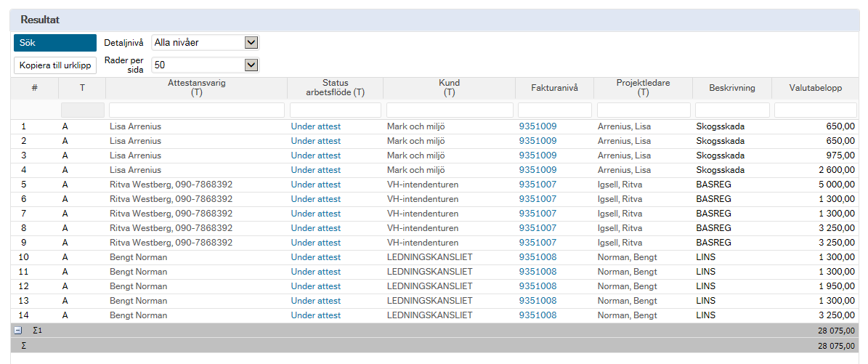Open invoice 9351008 link in row 14
The image size is (868, 364).
pos(538,315)
